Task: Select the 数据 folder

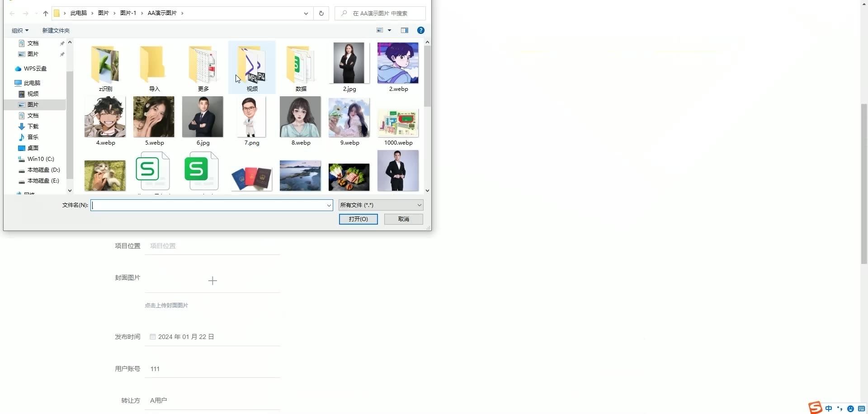Action: point(301,68)
